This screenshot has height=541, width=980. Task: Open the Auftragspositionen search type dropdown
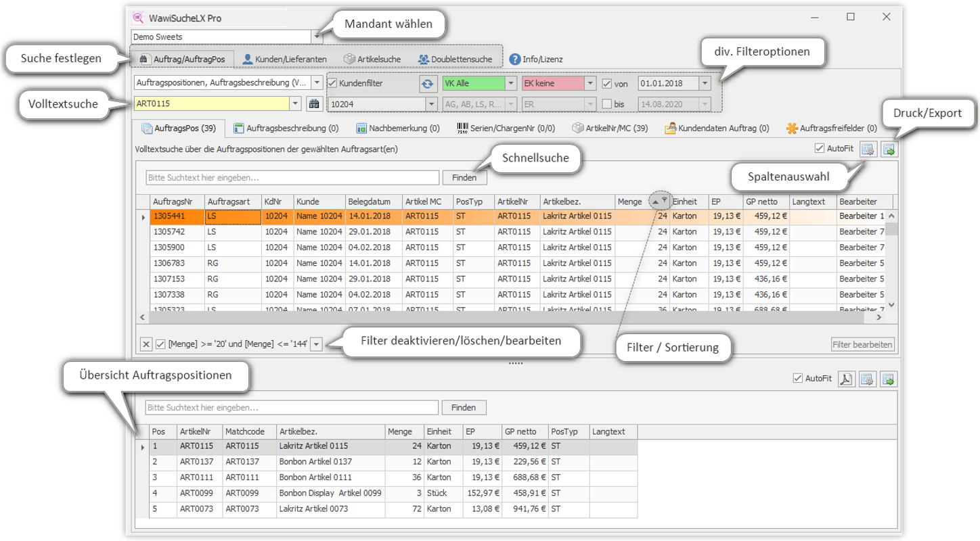[317, 83]
